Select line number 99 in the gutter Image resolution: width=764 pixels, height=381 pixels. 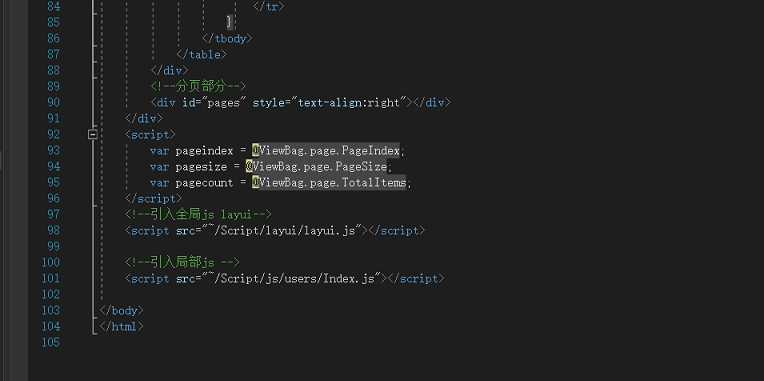[x=54, y=247]
